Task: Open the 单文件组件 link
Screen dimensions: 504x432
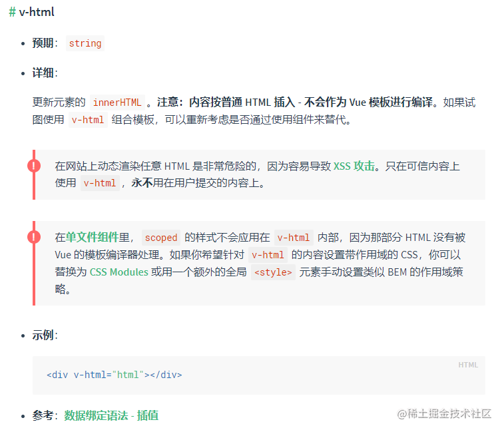Action: click(x=93, y=237)
